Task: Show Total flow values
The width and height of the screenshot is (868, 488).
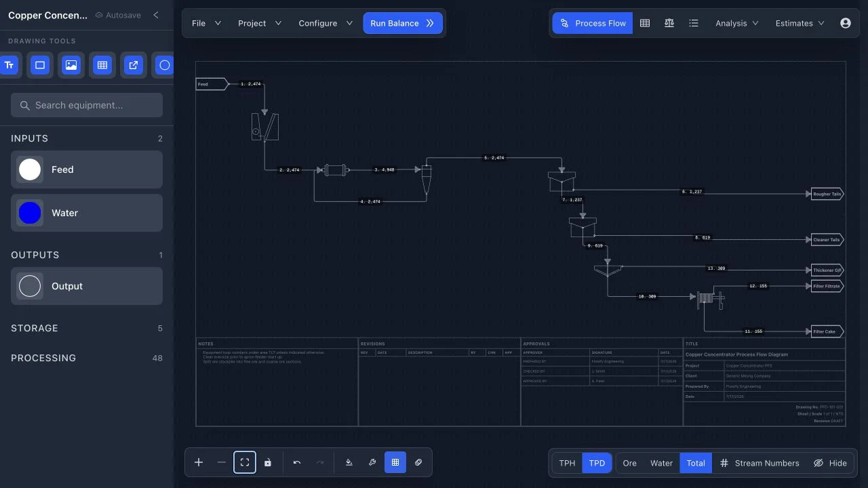Action: [696, 463]
